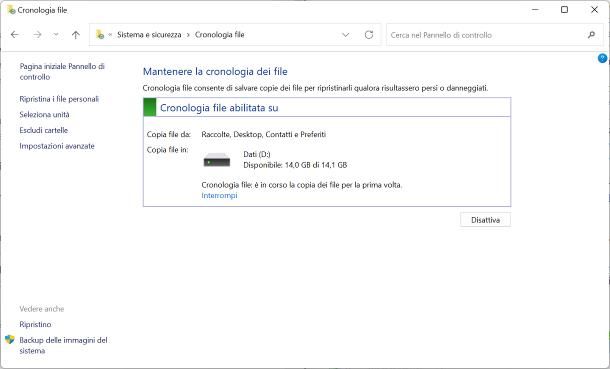The image size is (610, 369).
Task: Open recent locations dropdown arrow
Action: (56, 35)
